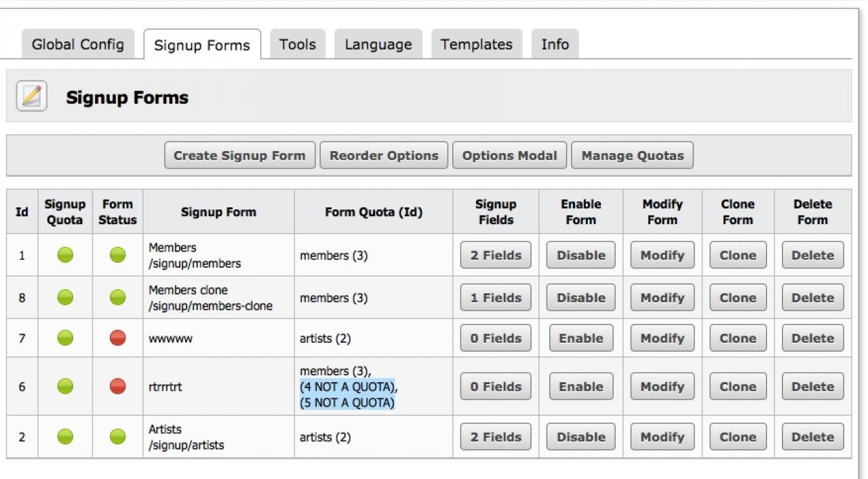
Task: Delete the Members clone form
Action: tap(812, 297)
